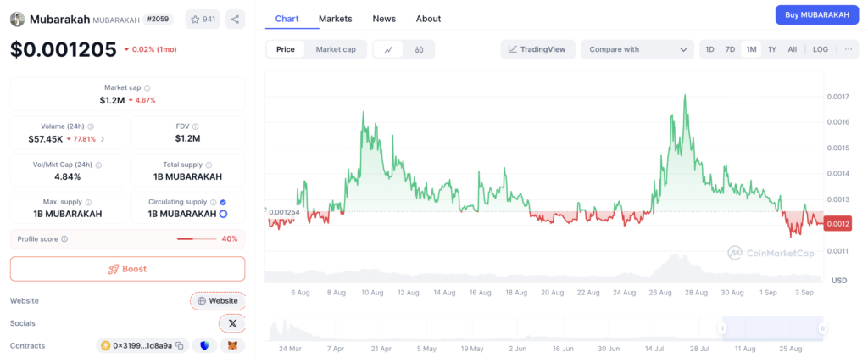Select the Price toggle
Viewport: 868px width, 358px height.
286,49
